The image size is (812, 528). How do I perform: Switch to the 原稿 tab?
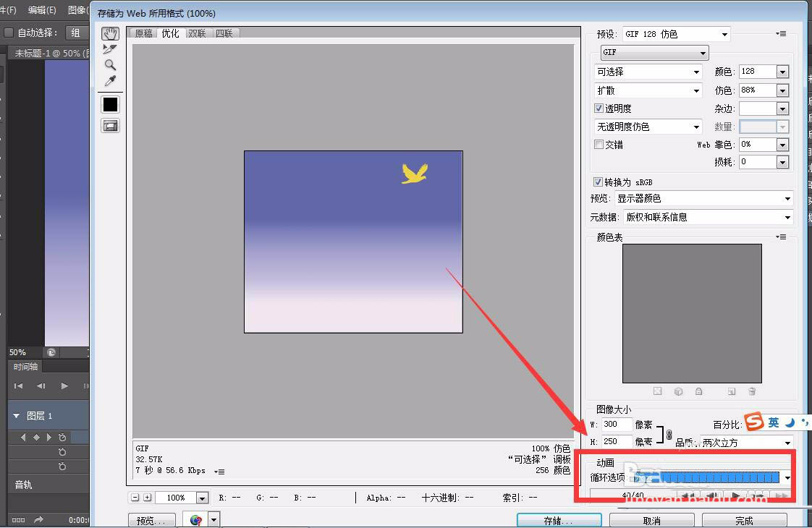143,33
